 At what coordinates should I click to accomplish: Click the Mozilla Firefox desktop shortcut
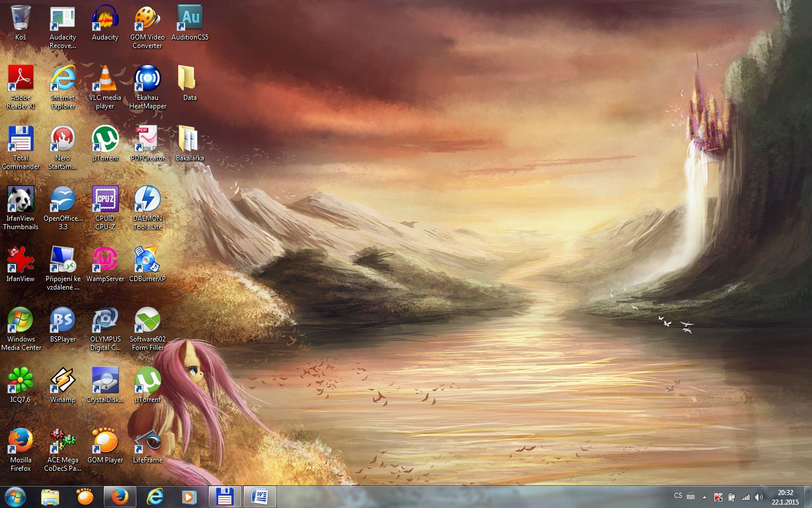(21, 450)
